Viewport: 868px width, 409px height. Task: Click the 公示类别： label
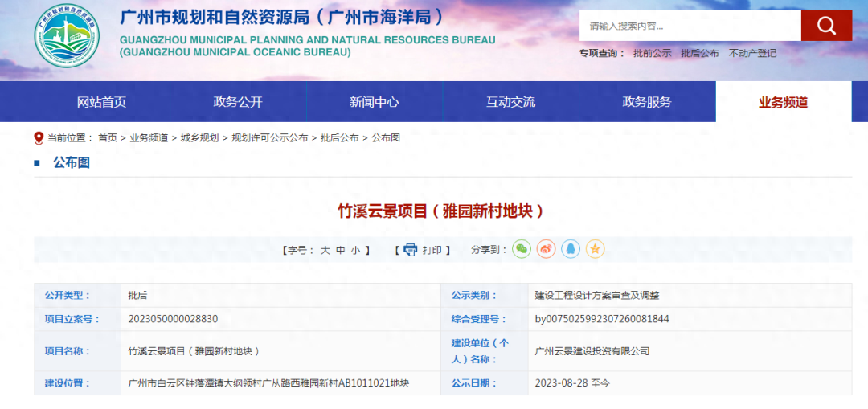coord(474,296)
